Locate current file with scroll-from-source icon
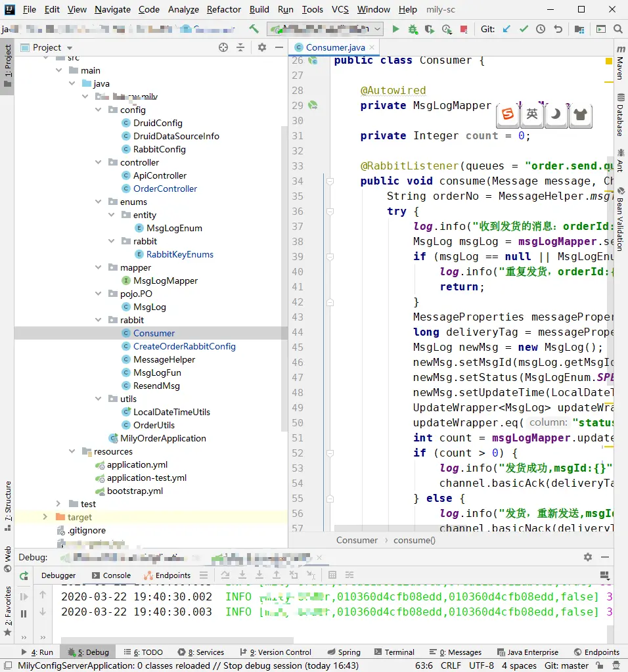 (x=223, y=47)
